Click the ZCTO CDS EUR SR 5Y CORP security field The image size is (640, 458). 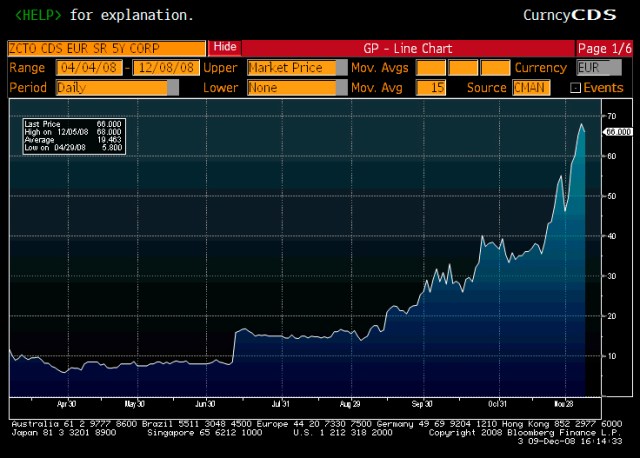[107, 48]
